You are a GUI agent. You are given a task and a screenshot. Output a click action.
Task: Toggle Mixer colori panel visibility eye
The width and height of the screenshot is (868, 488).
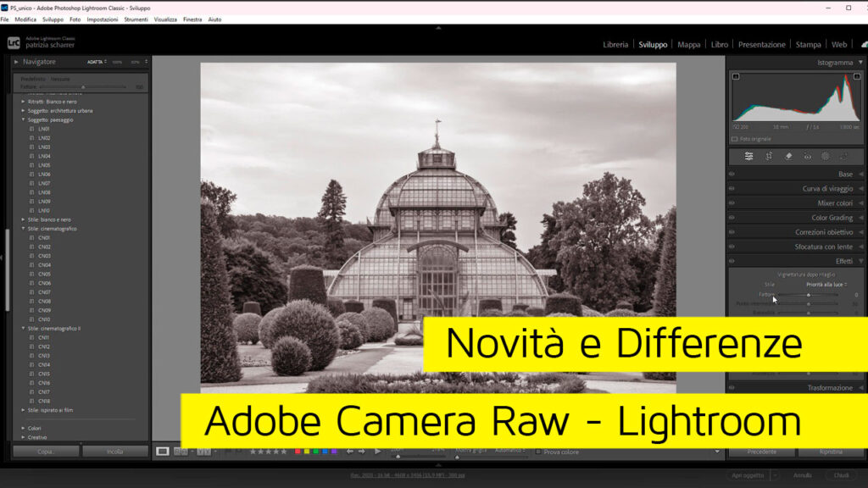[732, 202]
